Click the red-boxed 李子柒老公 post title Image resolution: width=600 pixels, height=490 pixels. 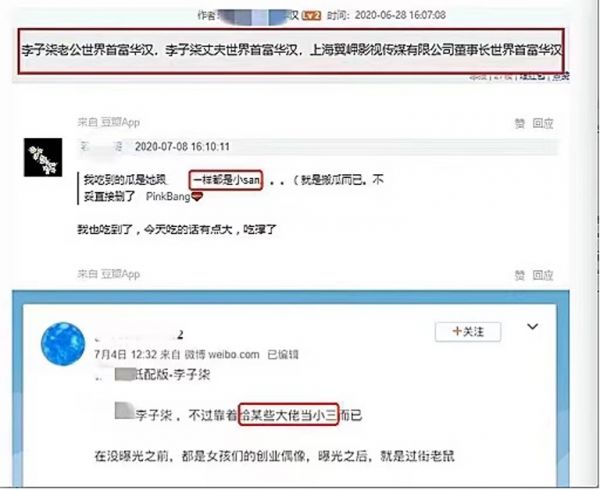click(291, 50)
